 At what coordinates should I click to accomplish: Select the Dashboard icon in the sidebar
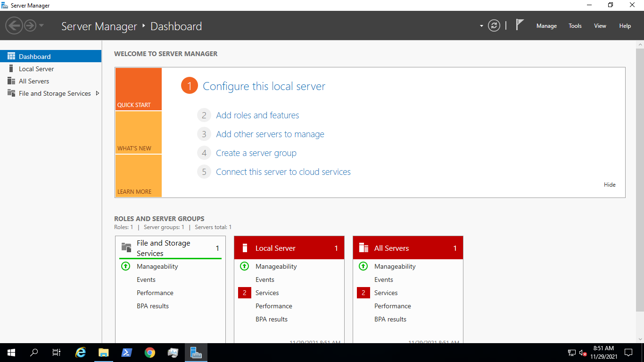click(x=10, y=56)
